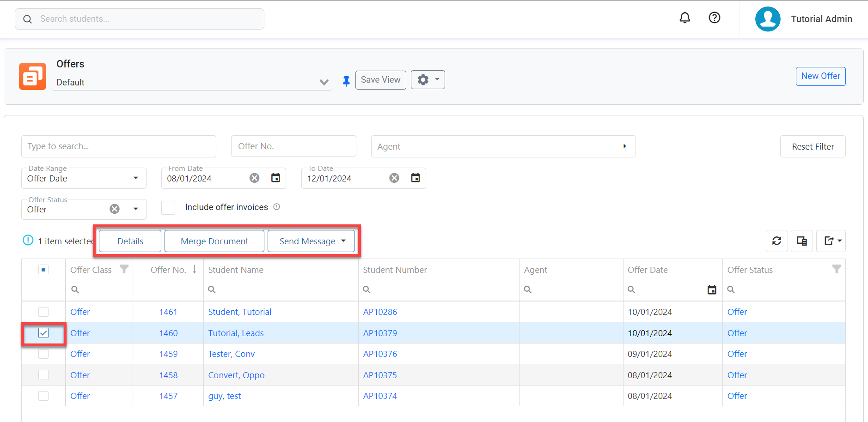This screenshot has height=422, width=868.
Task: Clear the From Date value
Action: click(x=255, y=178)
